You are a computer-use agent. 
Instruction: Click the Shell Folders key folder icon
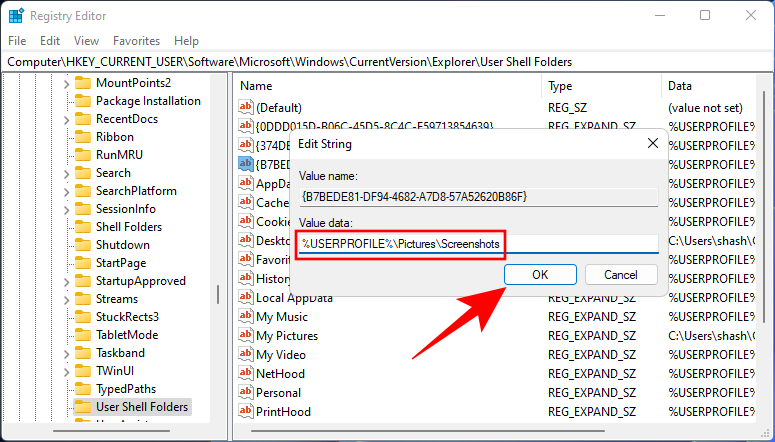pyautogui.click(x=83, y=227)
